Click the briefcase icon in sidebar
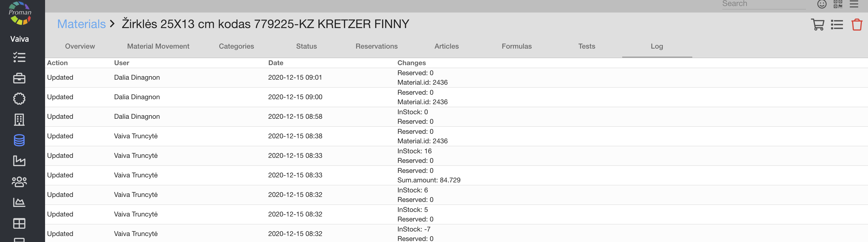 click(x=19, y=78)
